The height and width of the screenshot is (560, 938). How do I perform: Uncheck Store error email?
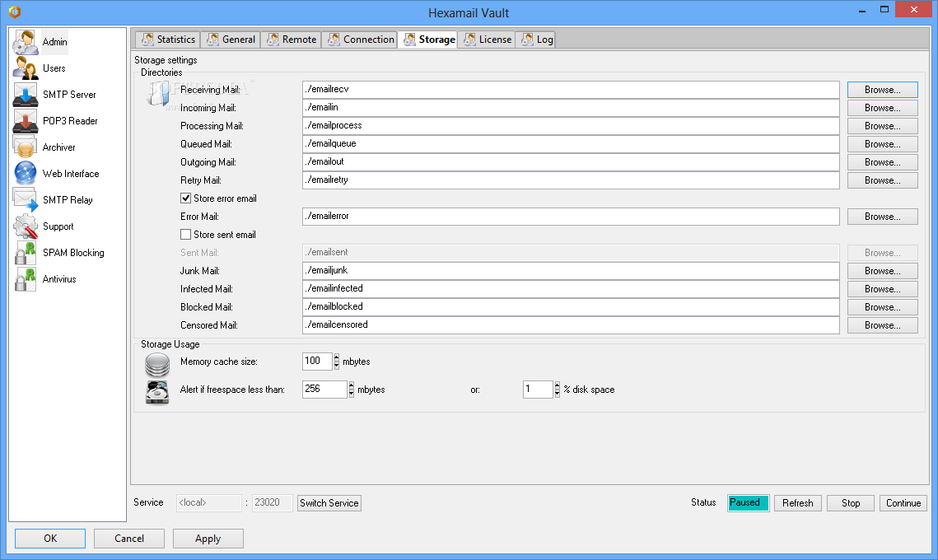[x=186, y=198]
